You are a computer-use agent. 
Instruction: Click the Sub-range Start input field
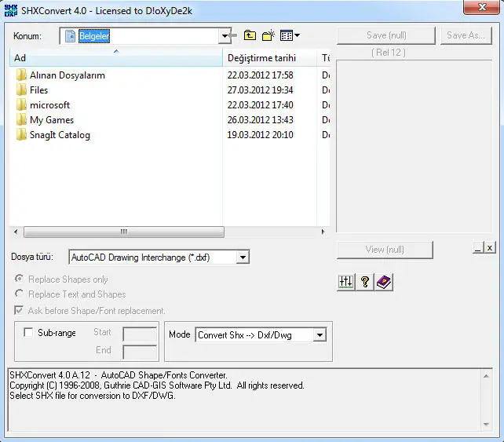point(140,334)
